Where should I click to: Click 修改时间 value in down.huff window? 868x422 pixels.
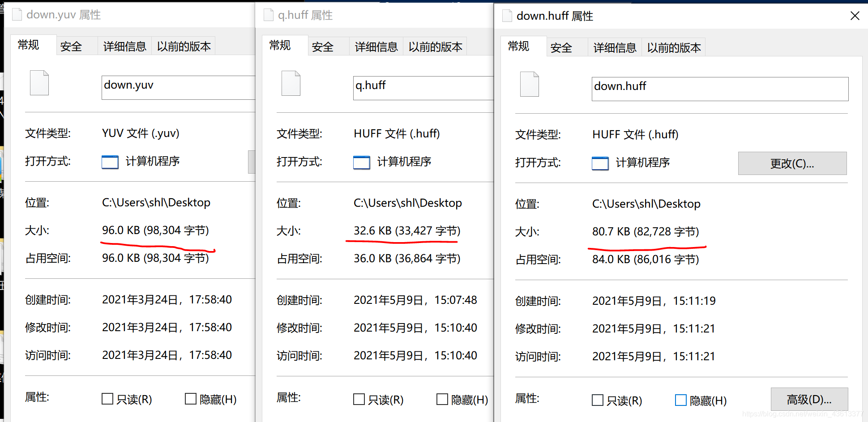point(654,328)
